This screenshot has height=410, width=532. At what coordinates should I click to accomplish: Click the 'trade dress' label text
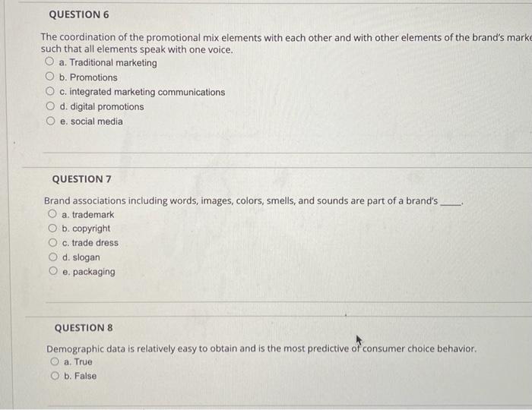90,243
